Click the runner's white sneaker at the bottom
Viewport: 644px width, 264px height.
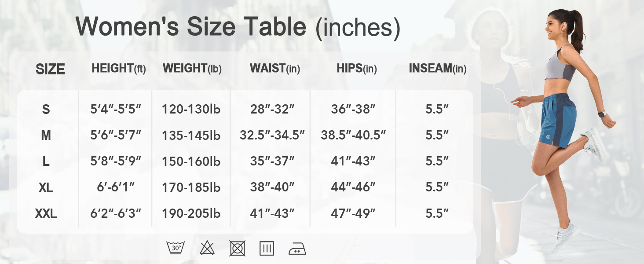565,236
